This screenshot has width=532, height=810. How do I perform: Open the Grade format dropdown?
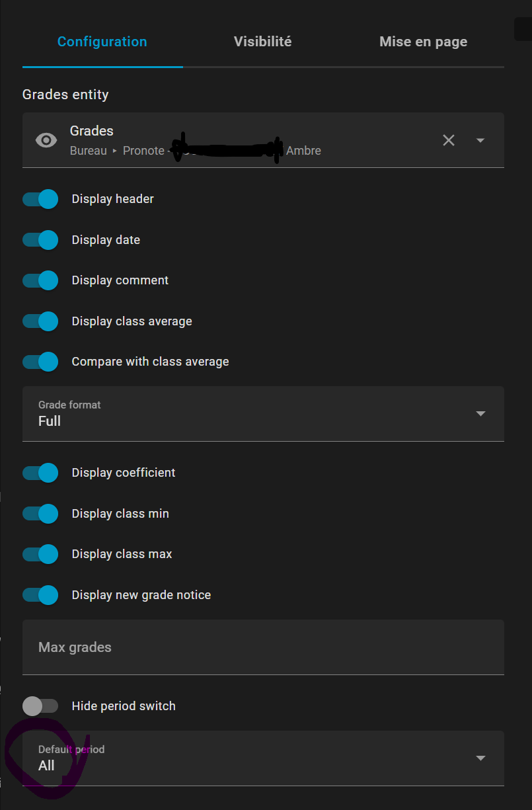[x=263, y=414]
